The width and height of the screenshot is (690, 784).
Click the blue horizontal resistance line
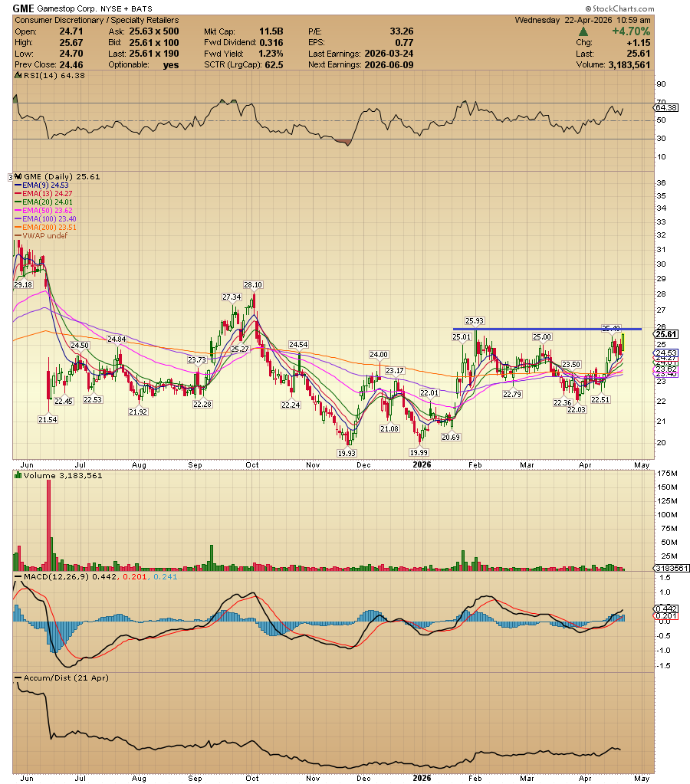click(x=547, y=329)
